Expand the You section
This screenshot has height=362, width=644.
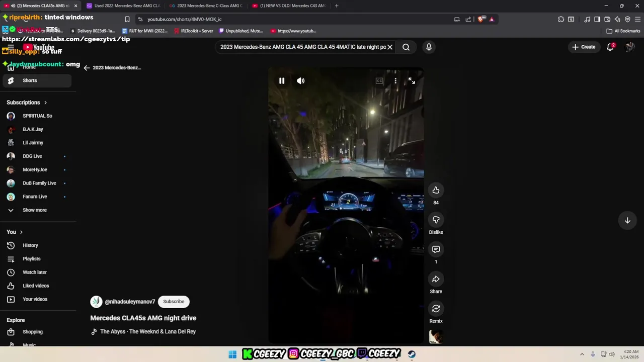coord(15,232)
